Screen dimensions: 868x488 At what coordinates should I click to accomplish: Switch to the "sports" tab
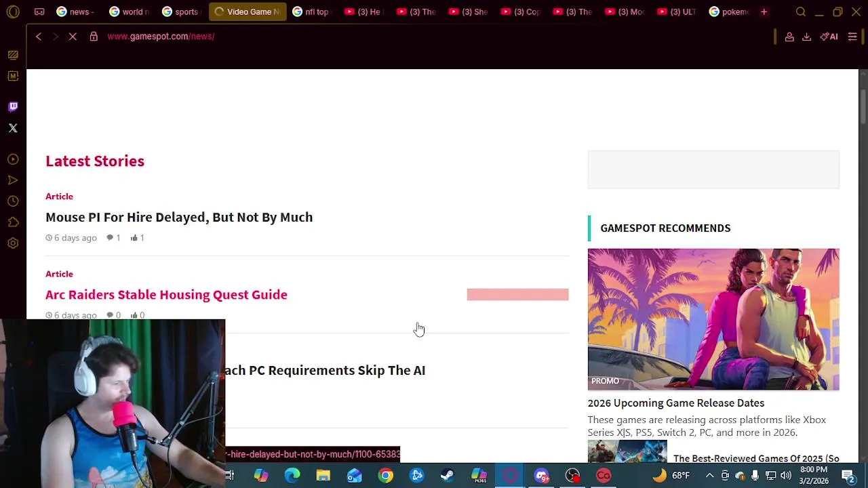click(181, 12)
